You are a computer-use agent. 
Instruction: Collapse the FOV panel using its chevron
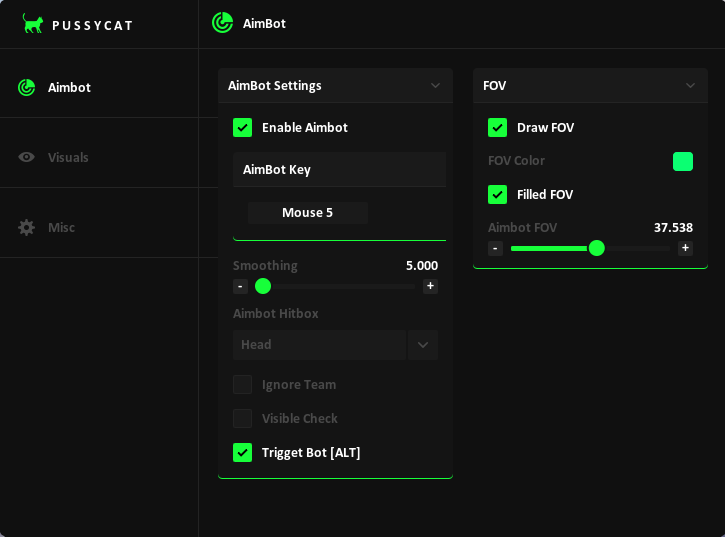[x=690, y=86]
